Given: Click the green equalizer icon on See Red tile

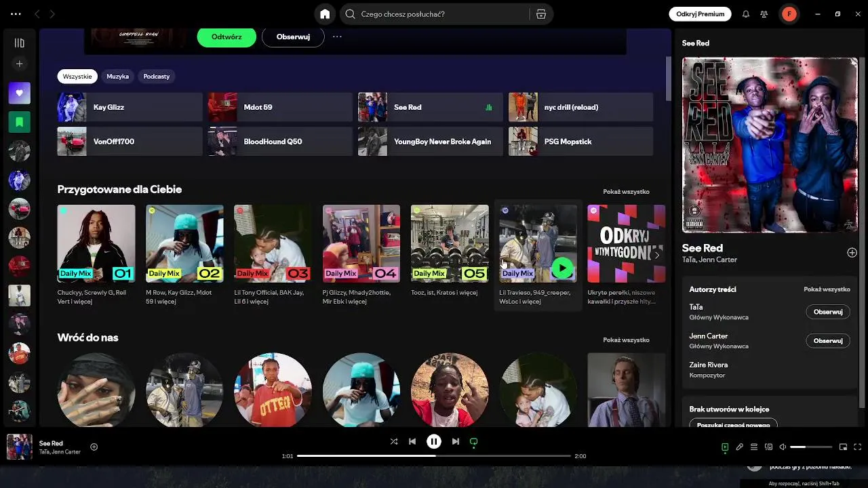Looking at the screenshot, I should (489, 107).
